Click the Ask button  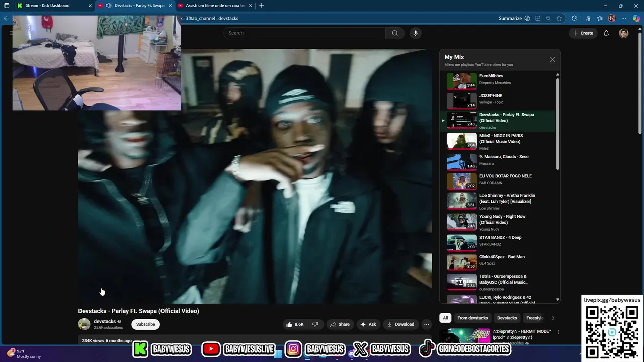368,324
